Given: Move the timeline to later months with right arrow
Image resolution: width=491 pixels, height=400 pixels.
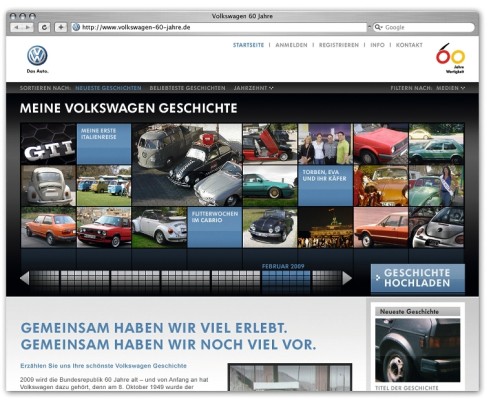Looking at the screenshot, I should pyautogui.click(x=347, y=278).
